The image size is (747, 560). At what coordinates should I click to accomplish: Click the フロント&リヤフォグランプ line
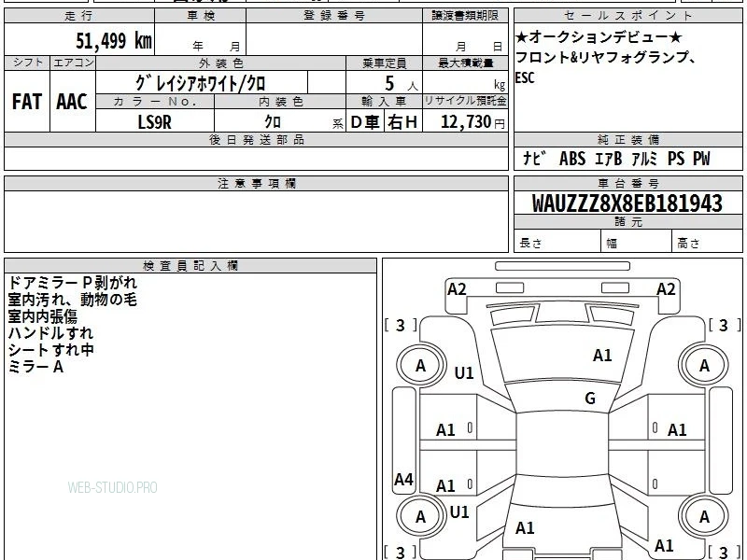(x=606, y=57)
